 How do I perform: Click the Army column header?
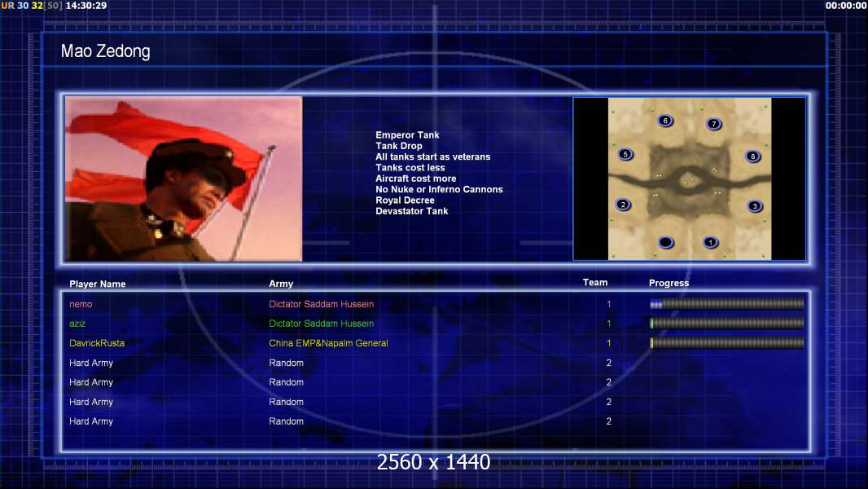(281, 284)
